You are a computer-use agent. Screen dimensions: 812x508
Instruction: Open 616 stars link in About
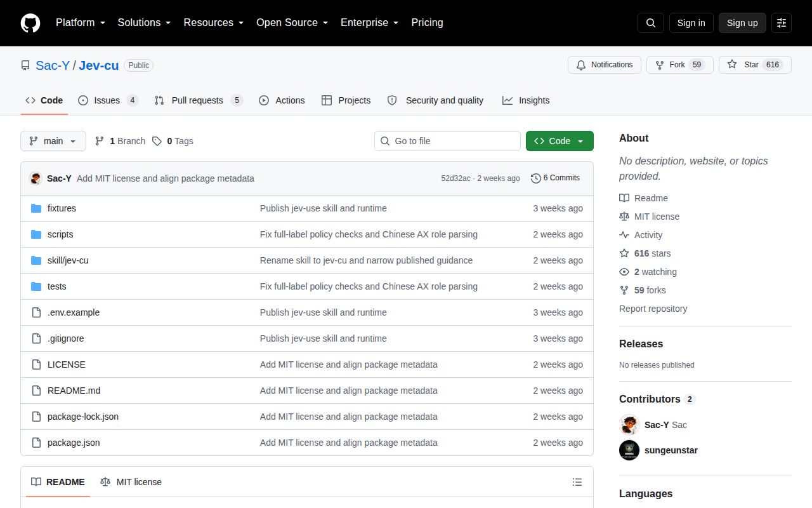click(645, 253)
